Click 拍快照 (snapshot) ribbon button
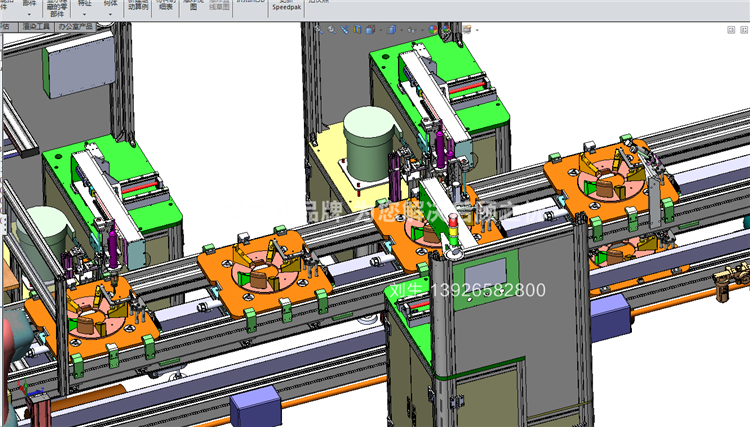Image resolution: width=750 pixels, height=427 pixels. pos(318,2)
